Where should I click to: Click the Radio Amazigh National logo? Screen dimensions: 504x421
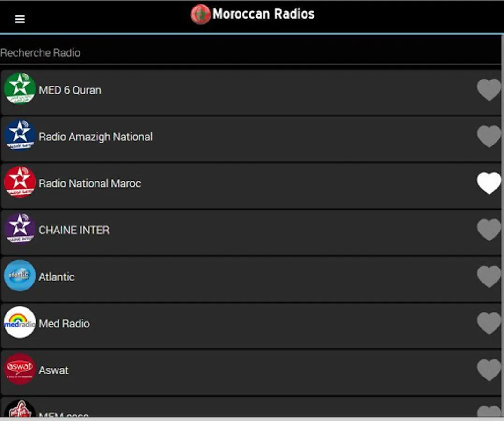tap(20, 135)
